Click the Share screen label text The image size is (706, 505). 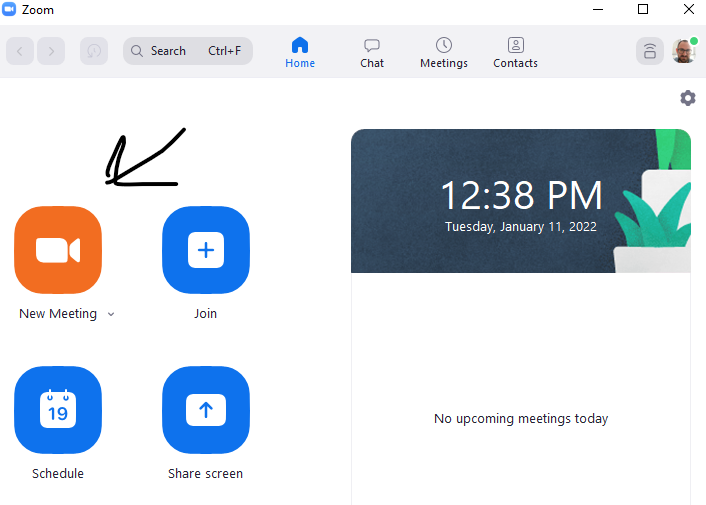205,473
